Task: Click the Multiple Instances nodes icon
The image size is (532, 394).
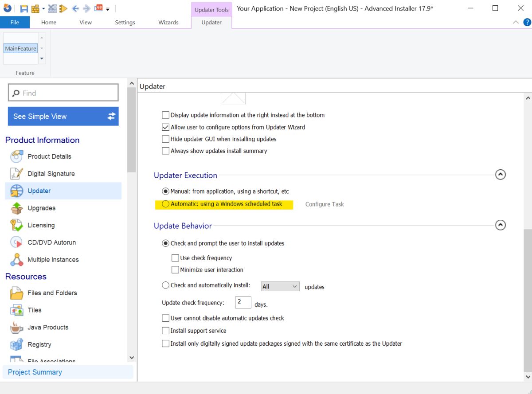Action: click(16, 260)
